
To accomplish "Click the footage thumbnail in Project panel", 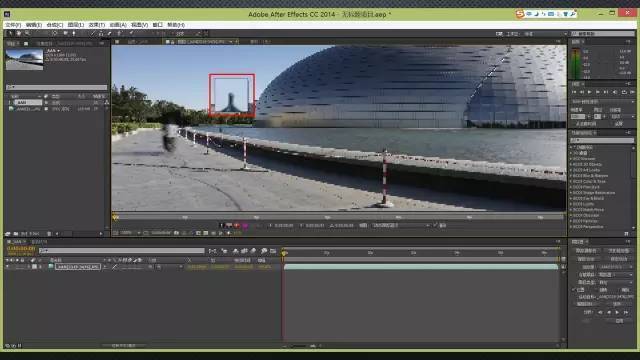I will click(24, 59).
